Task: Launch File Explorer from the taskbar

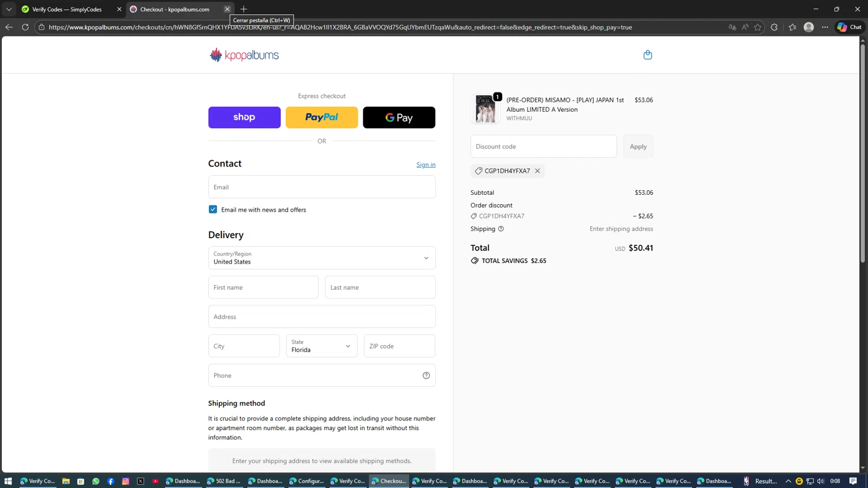Action: point(66,481)
